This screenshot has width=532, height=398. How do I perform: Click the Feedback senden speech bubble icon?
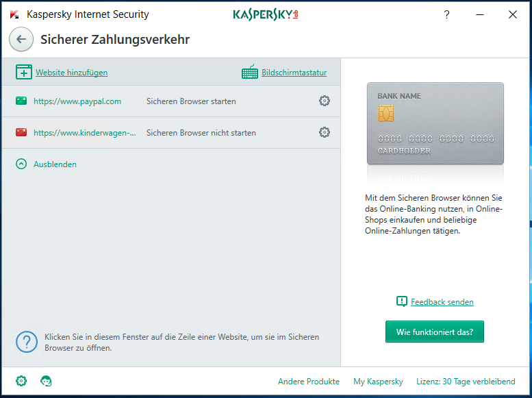tap(402, 301)
